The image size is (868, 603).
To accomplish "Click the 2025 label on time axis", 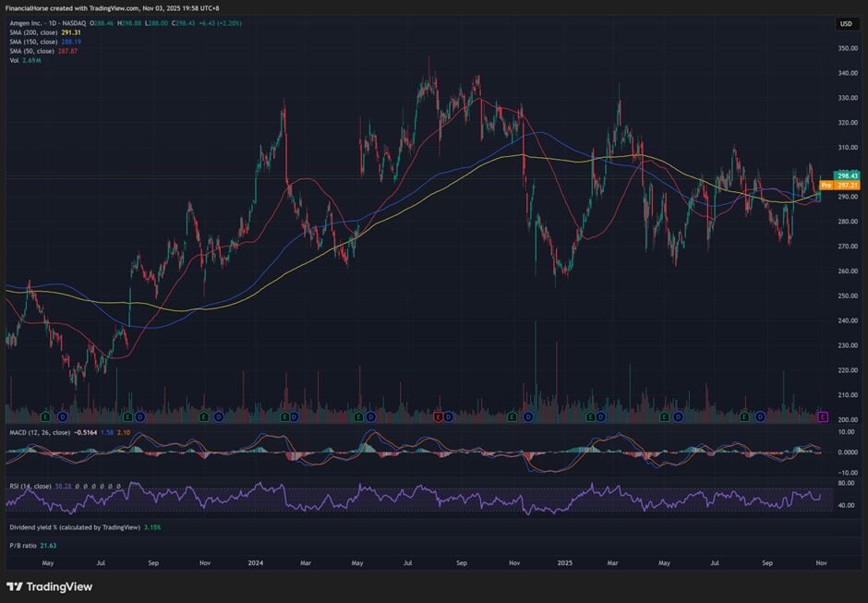I will [x=564, y=561].
